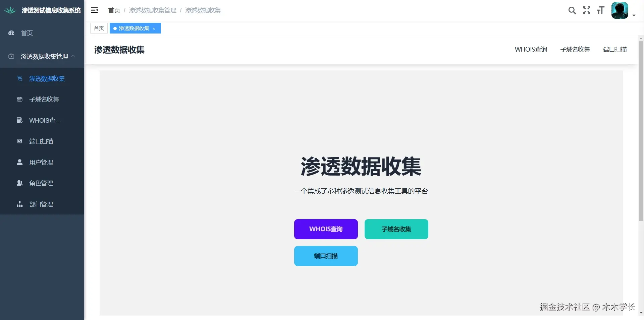Click the purple WHOIS查询 button
Screen dimensions: 644x320
(x=326, y=229)
